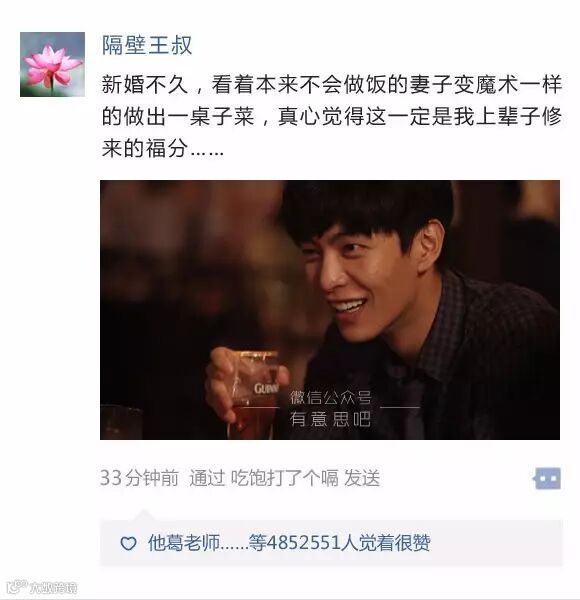Tap the word 通过 before the source name
This screenshot has height=600, width=580.
coord(207,478)
